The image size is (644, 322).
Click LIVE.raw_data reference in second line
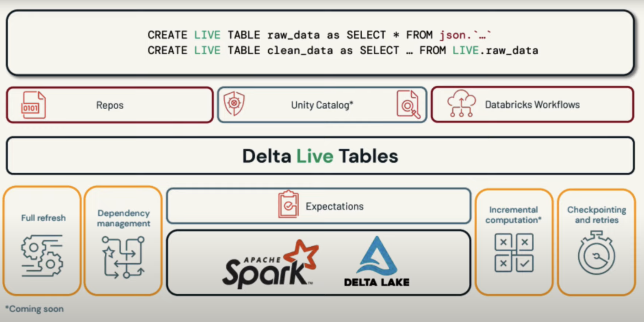(x=495, y=50)
